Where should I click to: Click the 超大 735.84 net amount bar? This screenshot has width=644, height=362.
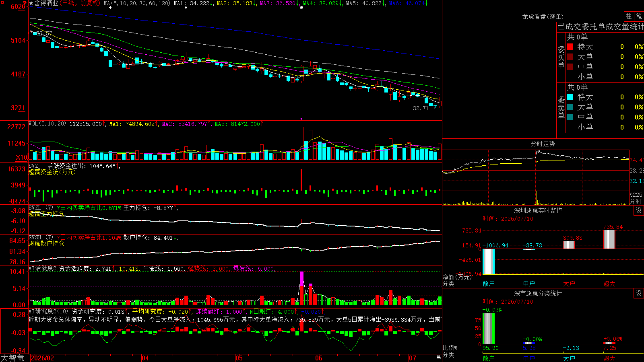coord(609,239)
